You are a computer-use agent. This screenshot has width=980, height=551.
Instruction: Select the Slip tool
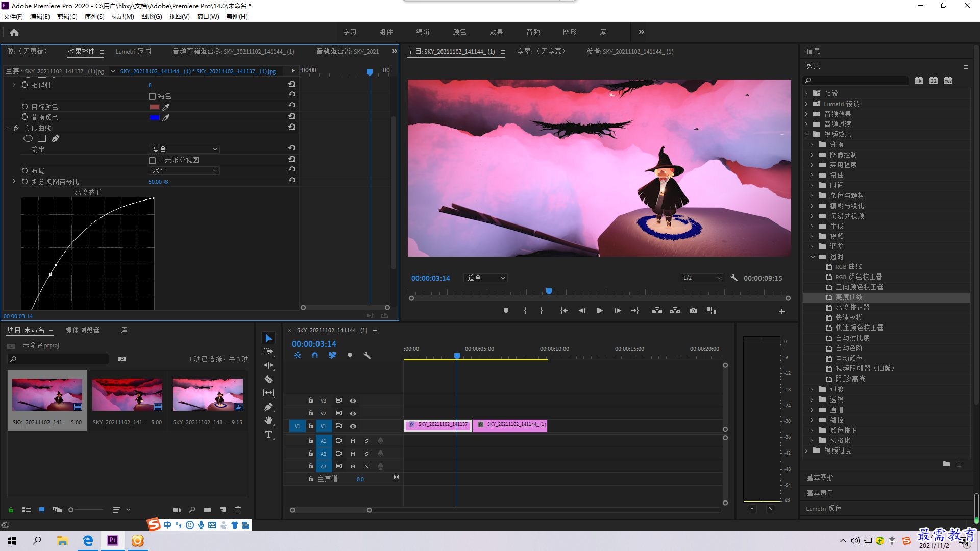[x=268, y=393]
